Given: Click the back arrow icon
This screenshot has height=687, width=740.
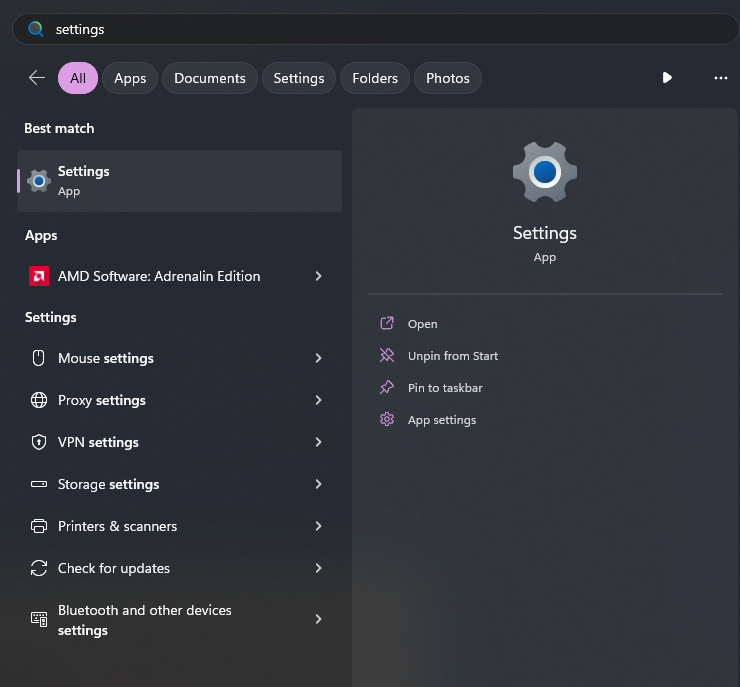Looking at the screenshot, I should pyautogui.click(x=37, y=78).
